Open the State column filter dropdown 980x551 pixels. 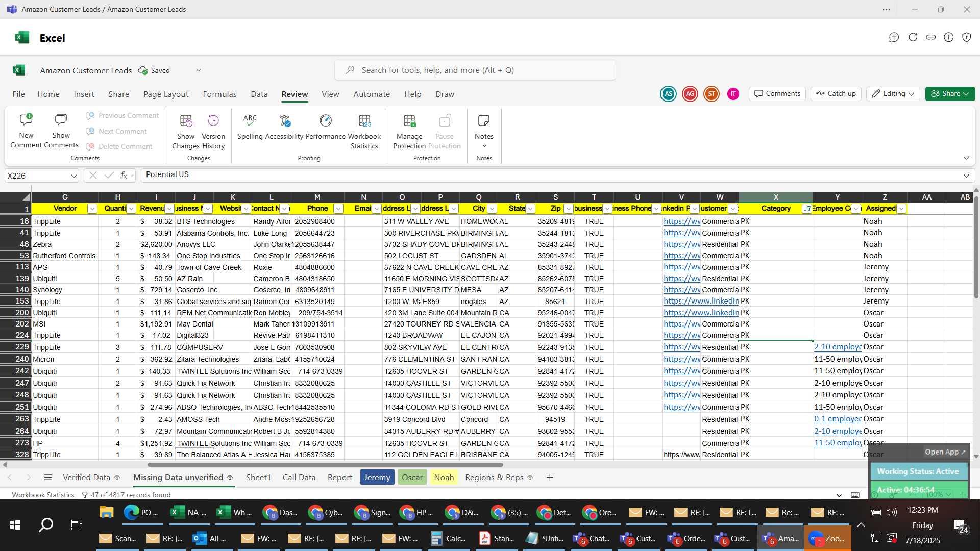click(x=530, y=209)
